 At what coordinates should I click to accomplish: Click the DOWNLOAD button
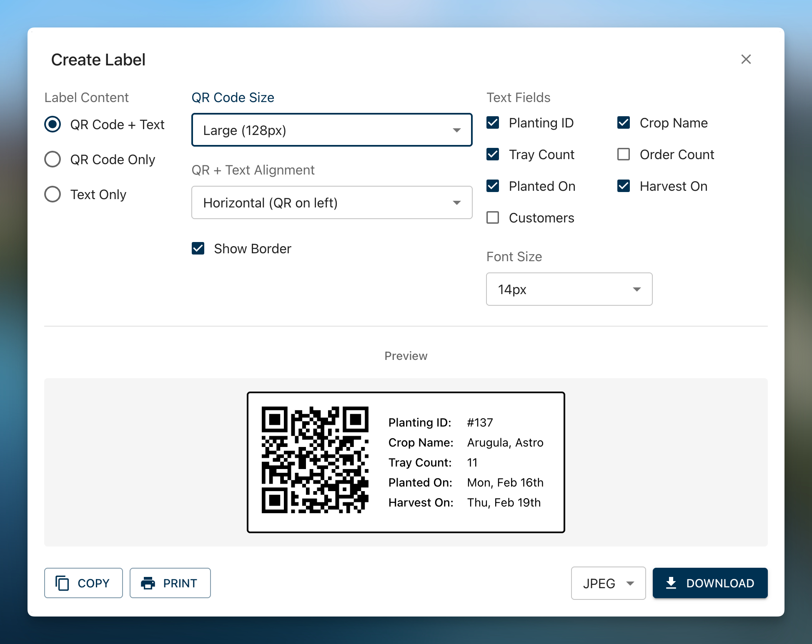click(710, 583)
